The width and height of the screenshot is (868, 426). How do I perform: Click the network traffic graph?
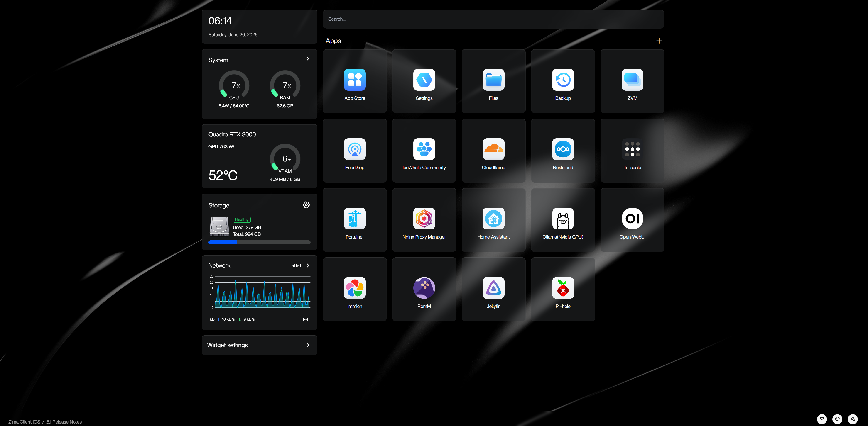(x=260, y=292)
